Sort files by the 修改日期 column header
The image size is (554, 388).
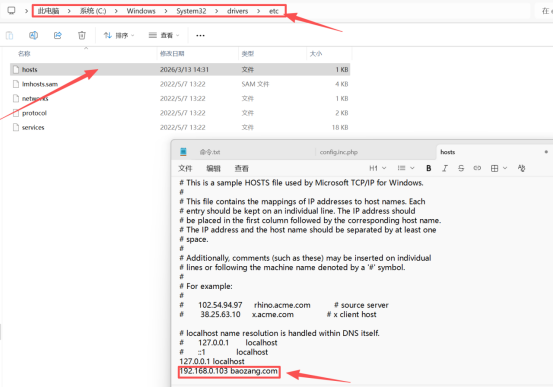tap(172, 54)
